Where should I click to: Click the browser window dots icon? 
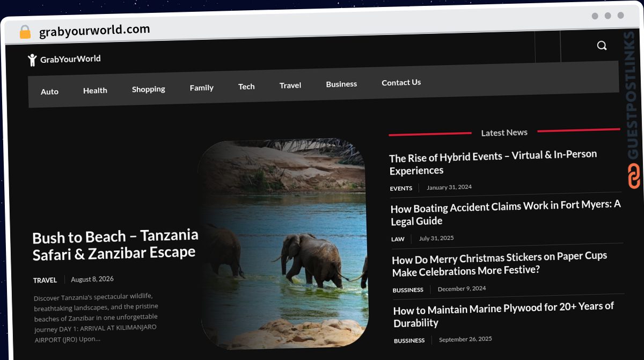[x=608, y=16]
